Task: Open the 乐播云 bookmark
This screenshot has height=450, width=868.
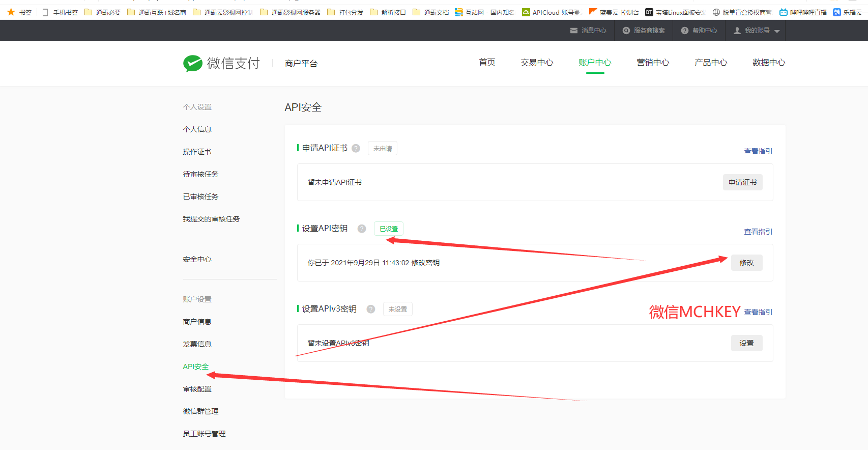Action: point(850,12)
